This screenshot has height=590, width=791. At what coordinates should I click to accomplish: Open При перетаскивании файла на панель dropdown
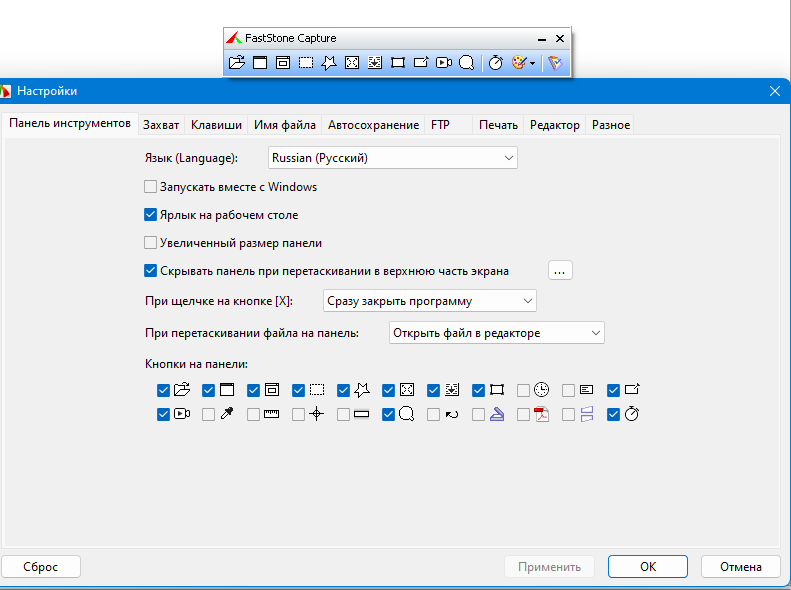(x=497, y=333)
